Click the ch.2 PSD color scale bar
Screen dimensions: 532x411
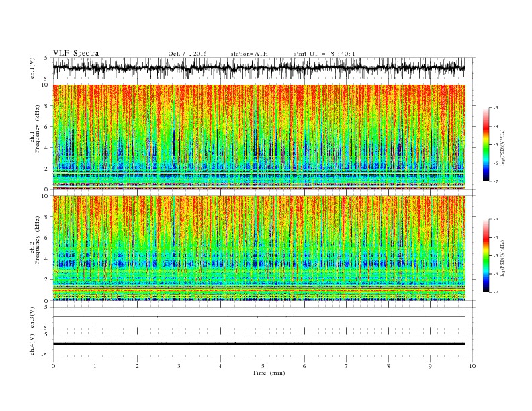[x=486, y=255]
